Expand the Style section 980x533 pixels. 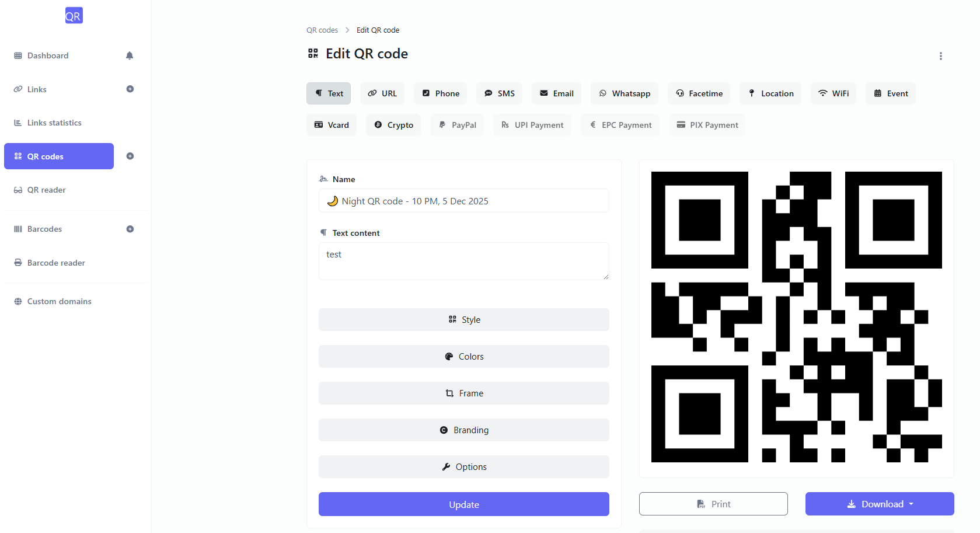point(463,319)
